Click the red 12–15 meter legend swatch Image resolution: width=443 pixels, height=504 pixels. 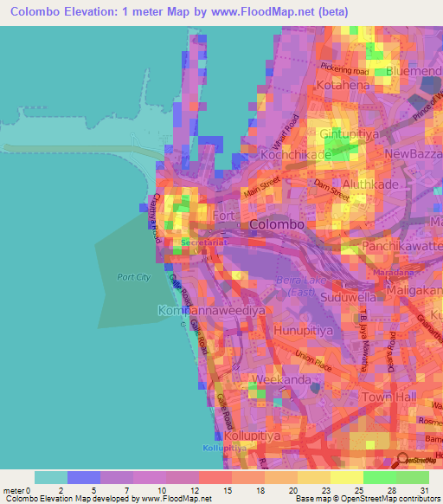(x=215, y=478)
